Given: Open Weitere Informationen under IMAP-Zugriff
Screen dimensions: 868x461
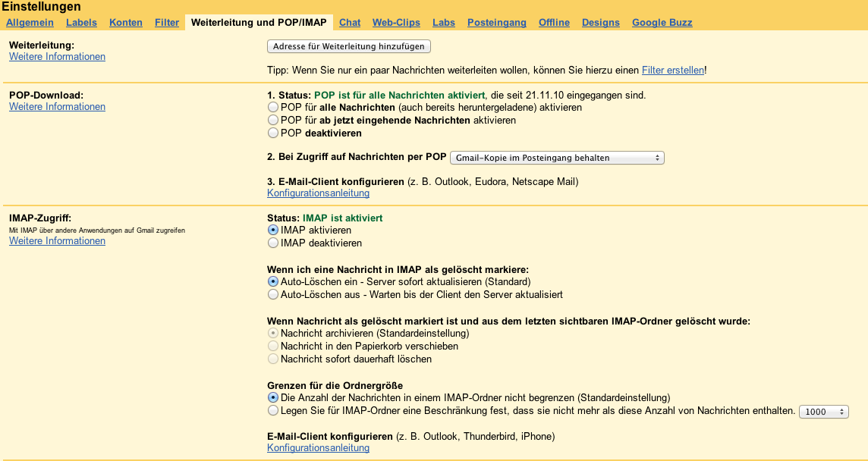Looking at the screenshot, I should point(57,241).
